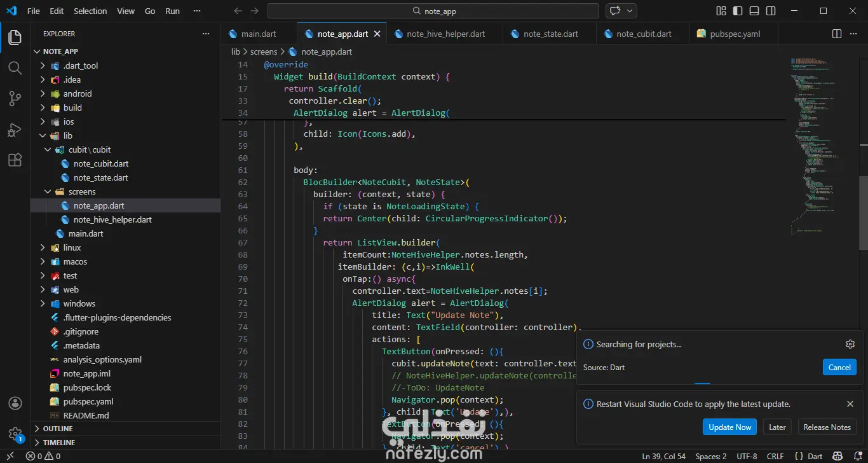868x463 pixels.
Task: Open the Selection menu
Action: pyautogui.click(x=90, y=11)
